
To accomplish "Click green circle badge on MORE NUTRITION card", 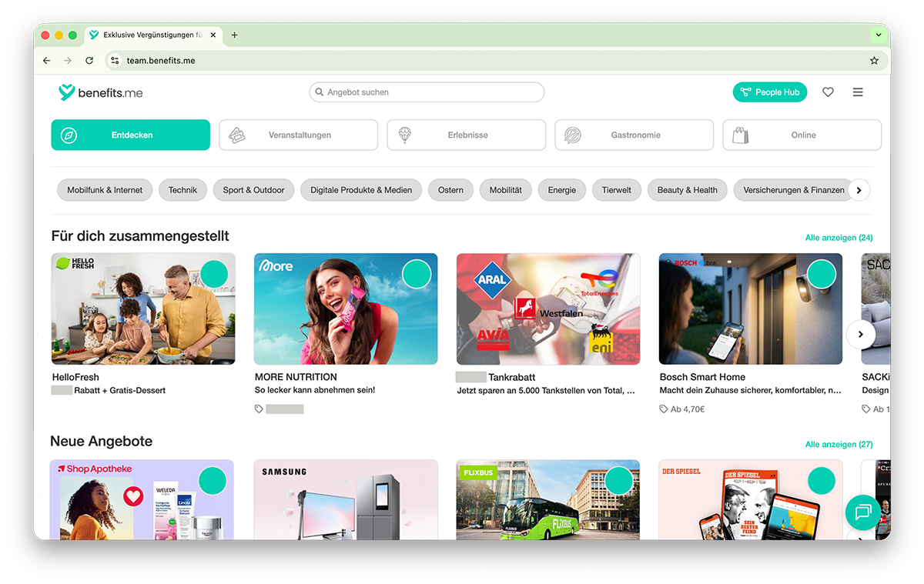I will pyautogui.click(x=417, y=274).
